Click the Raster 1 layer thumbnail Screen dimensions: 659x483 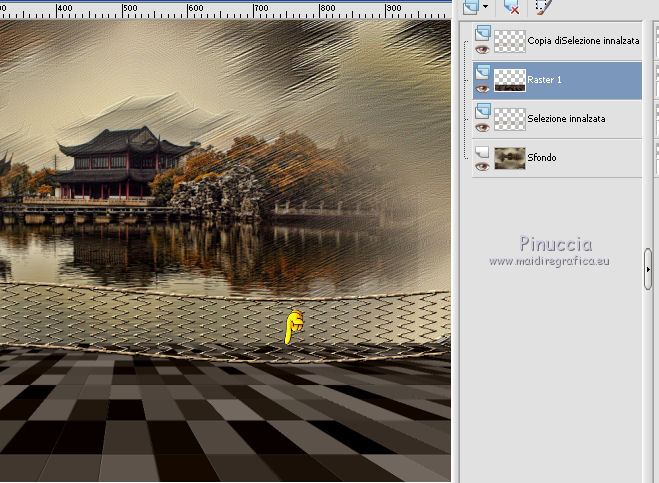click(x=509, y=80)
